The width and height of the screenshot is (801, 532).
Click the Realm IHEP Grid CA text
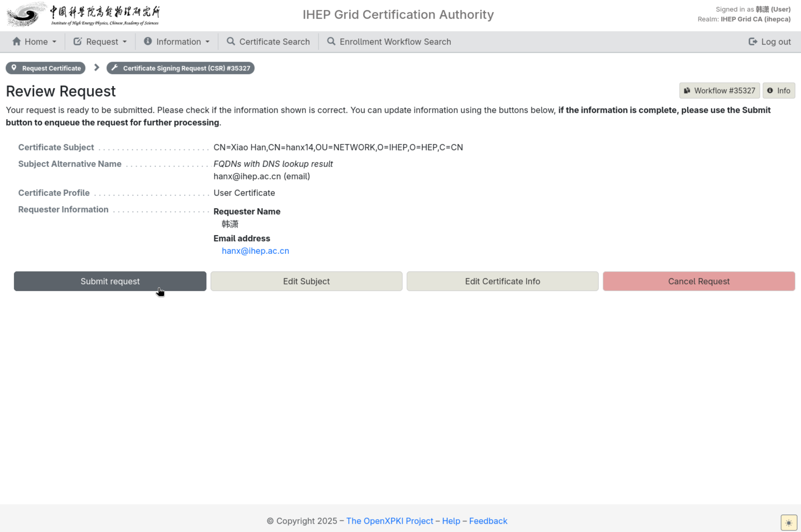[x=744, y=19]
